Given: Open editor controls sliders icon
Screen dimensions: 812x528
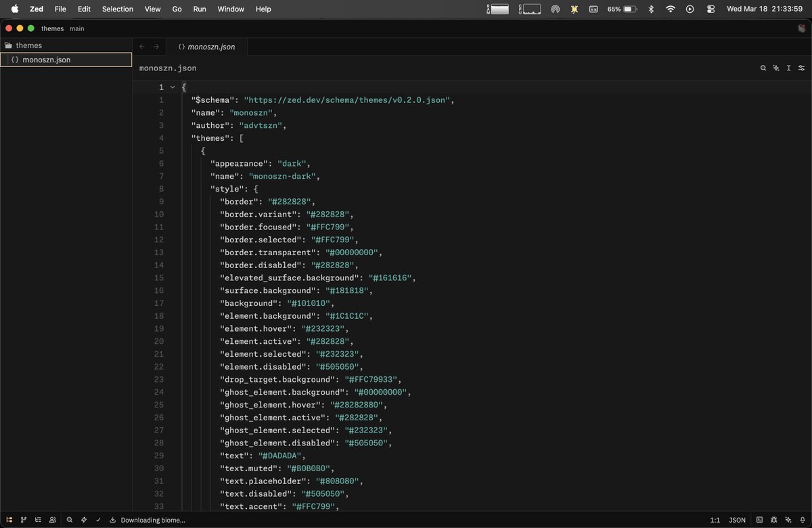Looking at the screenshot, I should [802, 68].
